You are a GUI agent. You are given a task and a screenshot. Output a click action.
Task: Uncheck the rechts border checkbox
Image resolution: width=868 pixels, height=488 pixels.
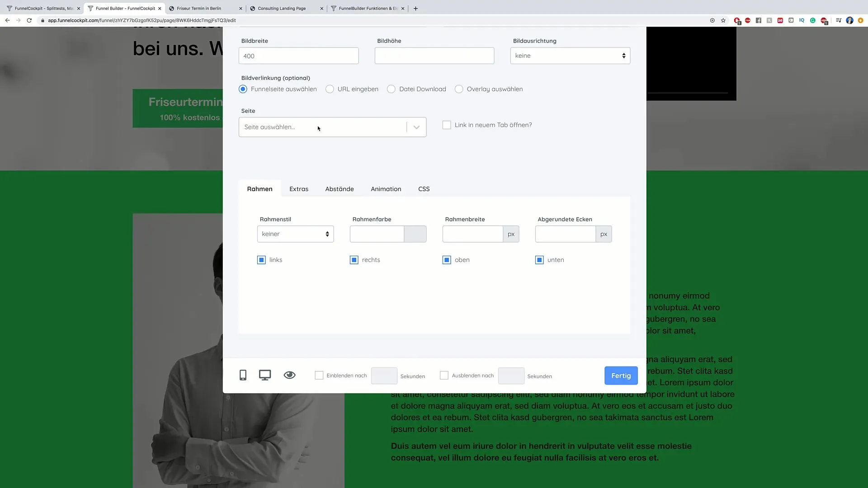[354, 260]
